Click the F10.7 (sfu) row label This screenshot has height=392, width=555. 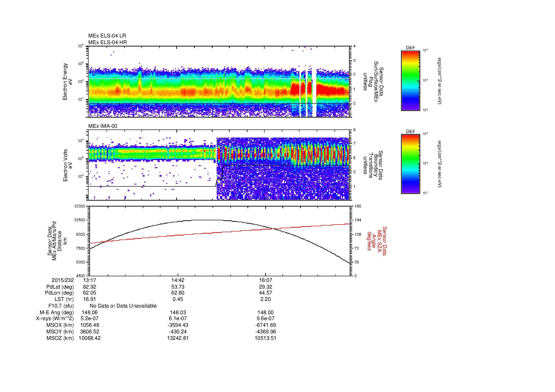(61, 306)
